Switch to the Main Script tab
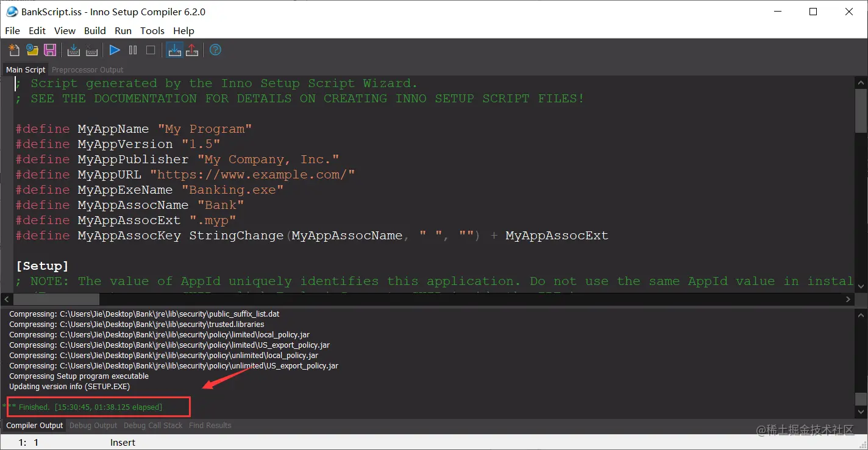 click(26, 70)
